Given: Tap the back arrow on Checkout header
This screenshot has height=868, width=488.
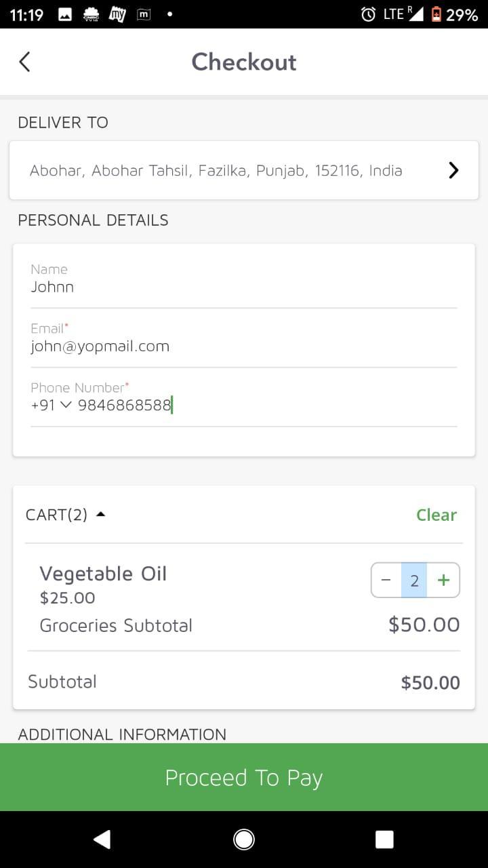Looking at the screenshot, I should pyautogui.click(x=24, y=62).
